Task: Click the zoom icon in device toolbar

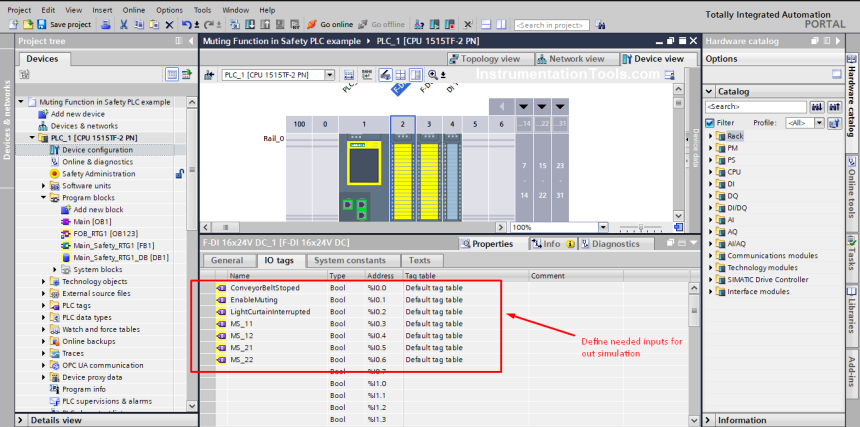Action: tap(433, 75)
